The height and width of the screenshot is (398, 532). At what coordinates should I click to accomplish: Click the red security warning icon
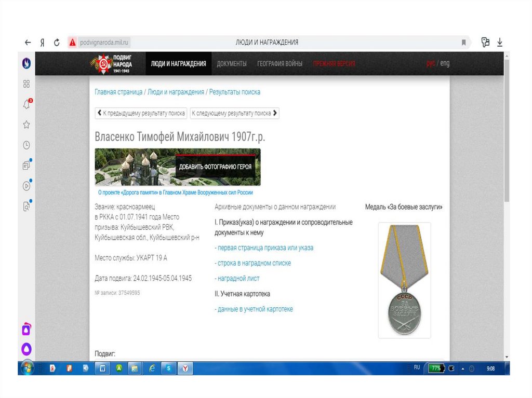pyautogui.click(x=73, y=43)
